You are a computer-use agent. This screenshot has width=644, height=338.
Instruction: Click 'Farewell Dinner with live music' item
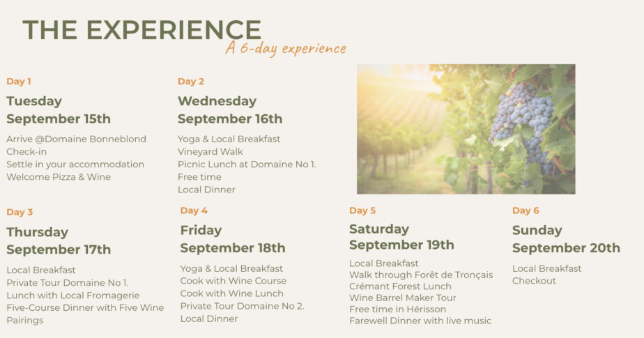(x=420, y=321)
